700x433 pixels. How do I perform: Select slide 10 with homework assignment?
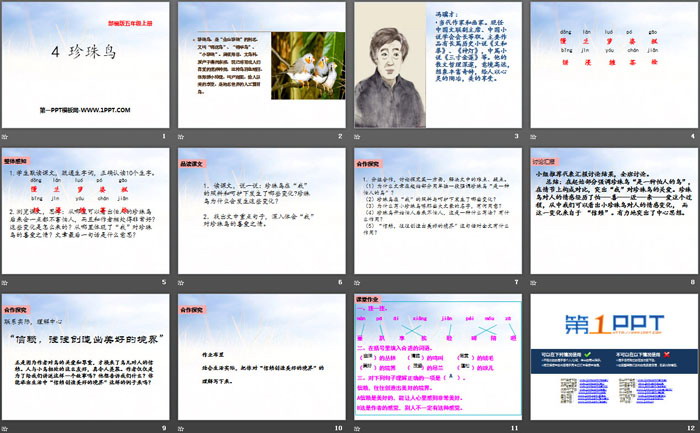pyautogui.click(x=262, y=357)
